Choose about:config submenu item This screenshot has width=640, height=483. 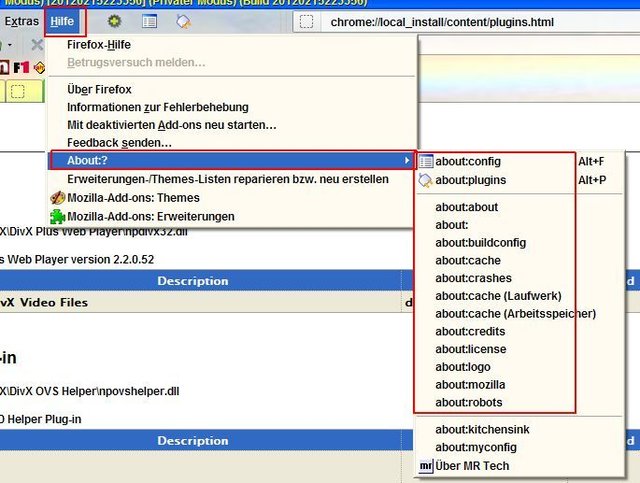pos(519,161)
